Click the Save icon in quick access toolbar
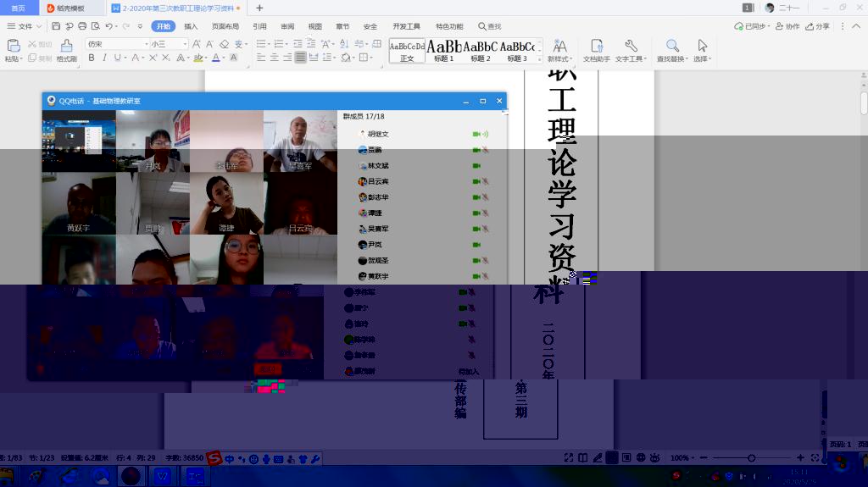The image size is (868, 487). 56,26
